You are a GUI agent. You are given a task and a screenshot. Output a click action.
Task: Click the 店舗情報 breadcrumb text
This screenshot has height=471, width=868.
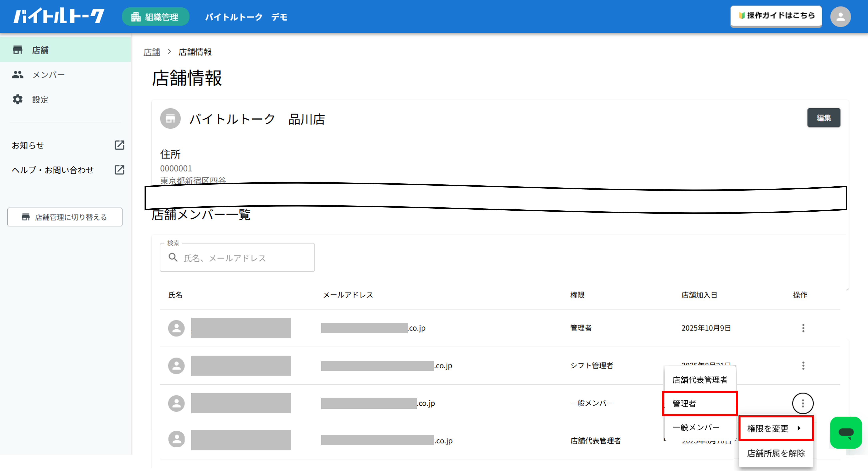click(x=195, y=52)
